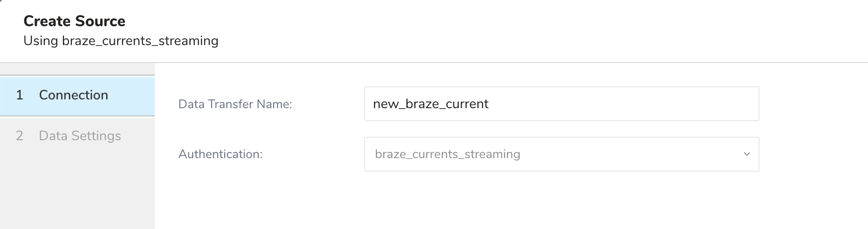Viewport: 868px width, 229px height.
Task: Click the Create Source heading
Action: pos(74,21)
